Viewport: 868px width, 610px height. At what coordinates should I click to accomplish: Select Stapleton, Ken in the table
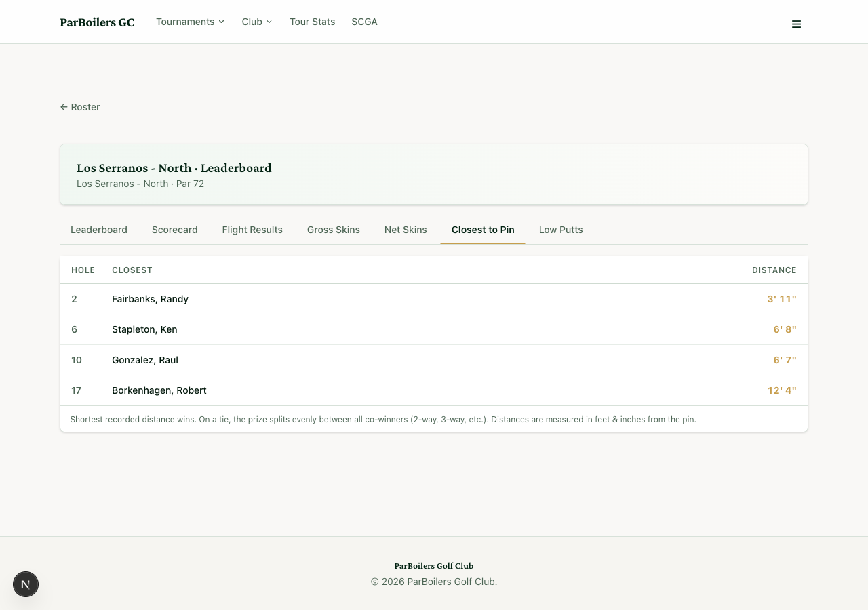144,329
